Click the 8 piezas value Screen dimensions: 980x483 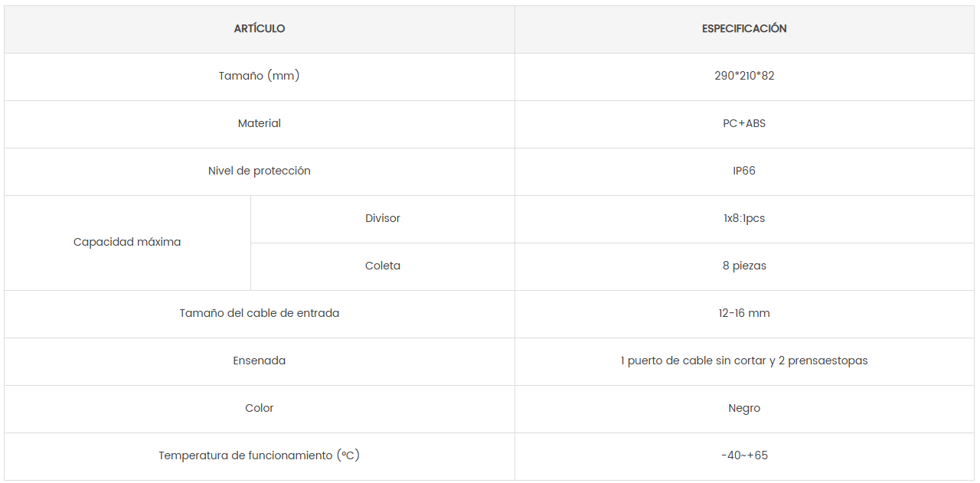[x=744, y=266]
